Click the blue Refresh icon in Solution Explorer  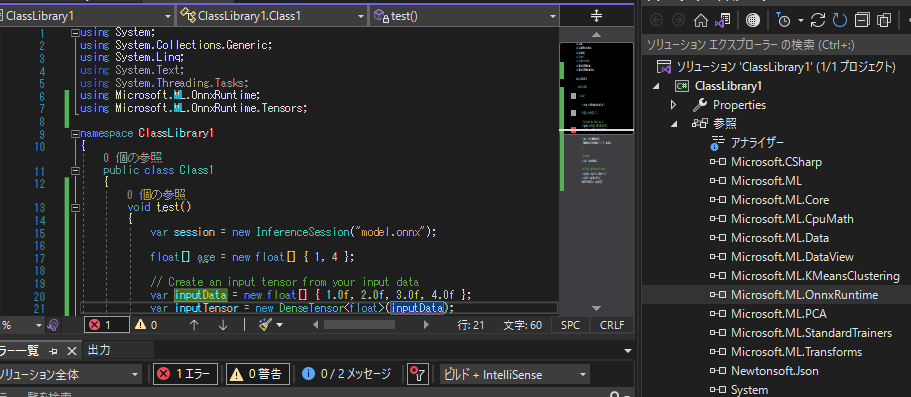point(840,20)
